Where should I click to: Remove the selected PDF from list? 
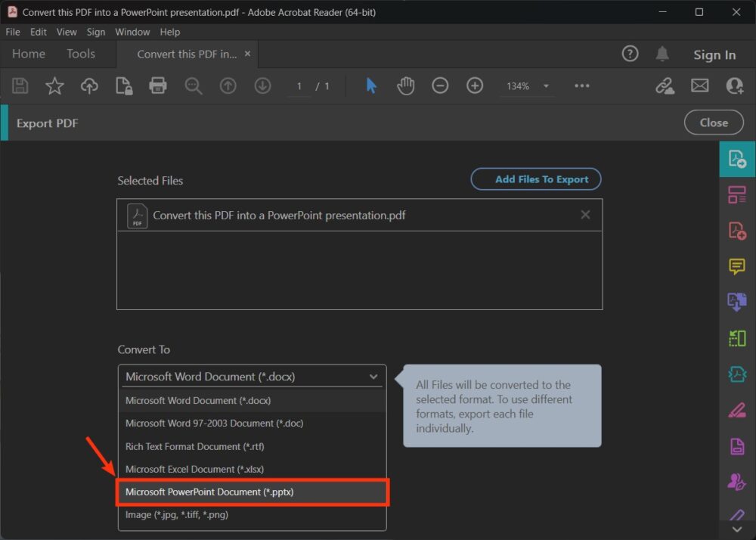[585, 215]
